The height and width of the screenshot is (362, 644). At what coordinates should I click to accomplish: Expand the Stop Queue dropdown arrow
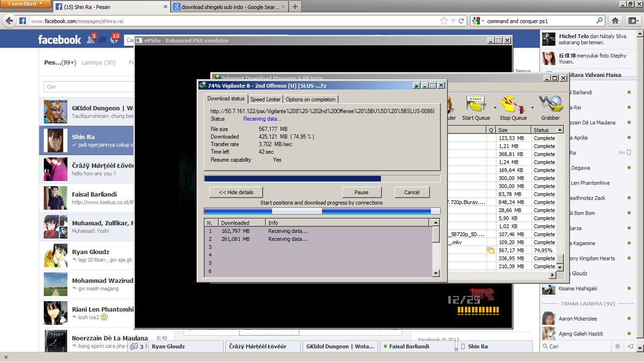pyautogui.click(x=532, y=108)
